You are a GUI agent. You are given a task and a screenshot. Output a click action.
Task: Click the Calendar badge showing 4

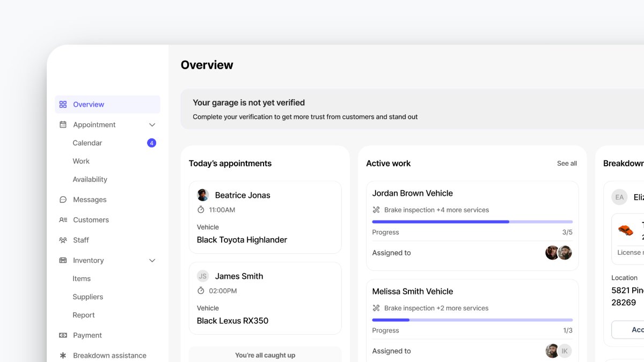[x=151, y=143]
